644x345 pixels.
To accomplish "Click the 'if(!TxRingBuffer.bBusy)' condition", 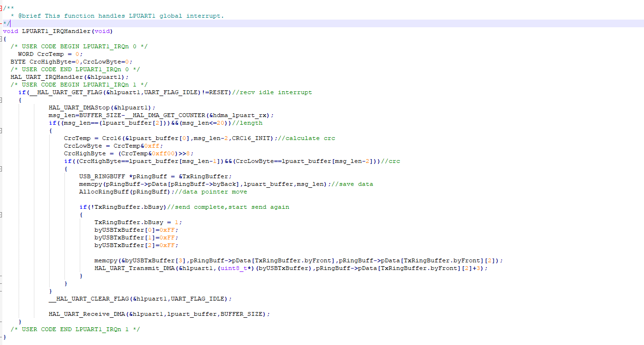I will tap(123, 207).
